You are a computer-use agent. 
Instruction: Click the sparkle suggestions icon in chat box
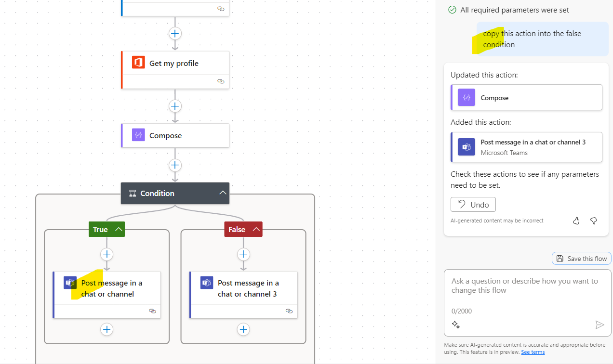pyautogui.click(x=456, y=325)
